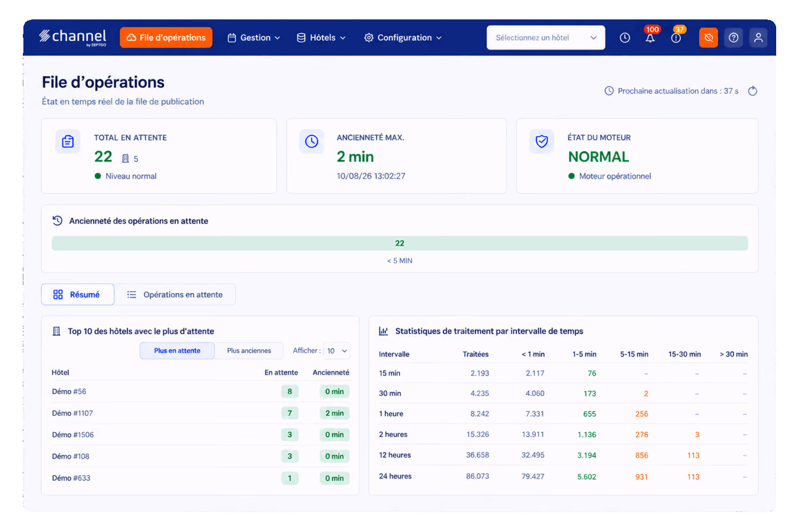The image size is (799, 532).
Task: Select the Plus en attente toggle
Action: click(177, 351)
